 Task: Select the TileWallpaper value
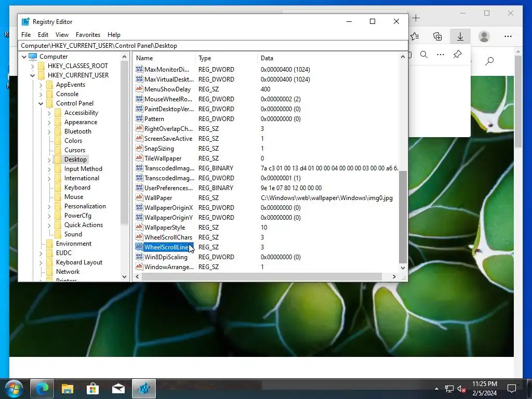[163, 158]
